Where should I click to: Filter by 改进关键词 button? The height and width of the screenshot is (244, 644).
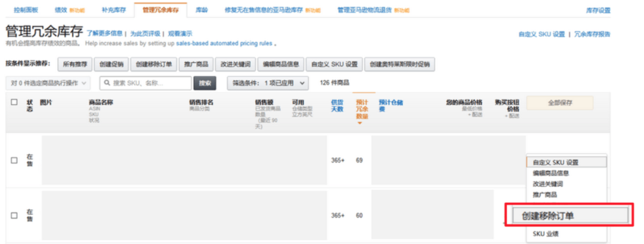coord(236,64)
